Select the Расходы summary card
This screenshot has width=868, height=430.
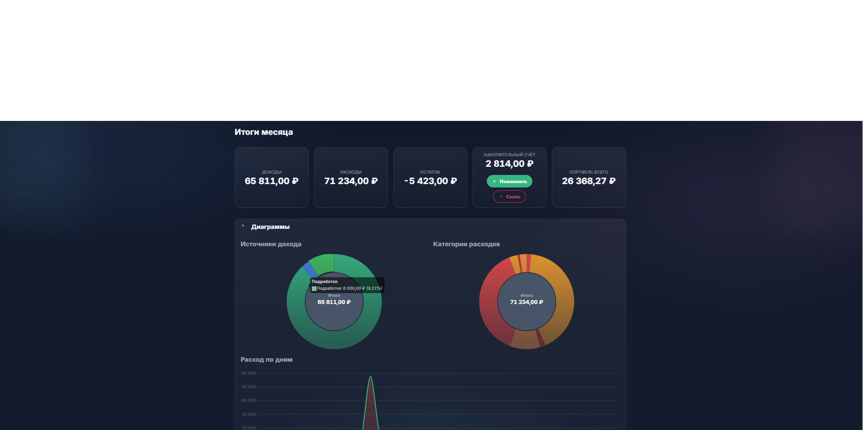pos(351,177)
